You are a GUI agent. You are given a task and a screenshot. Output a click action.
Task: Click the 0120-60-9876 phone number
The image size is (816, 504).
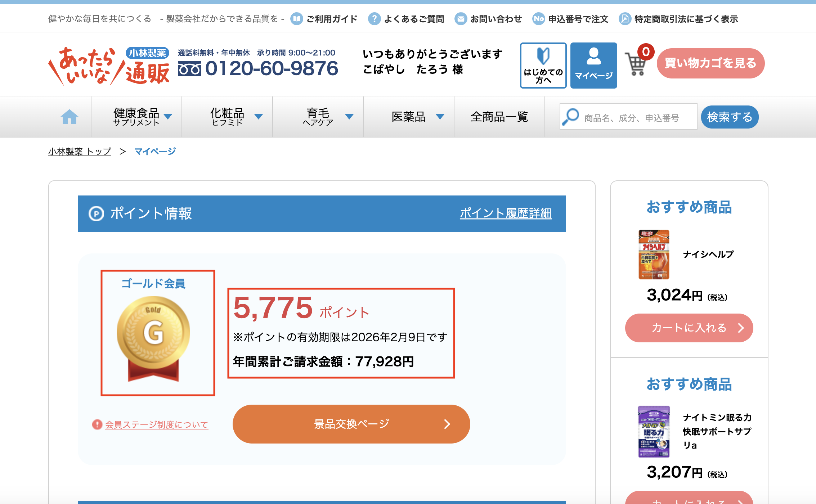pyautogui.click(x=272, y=68)
